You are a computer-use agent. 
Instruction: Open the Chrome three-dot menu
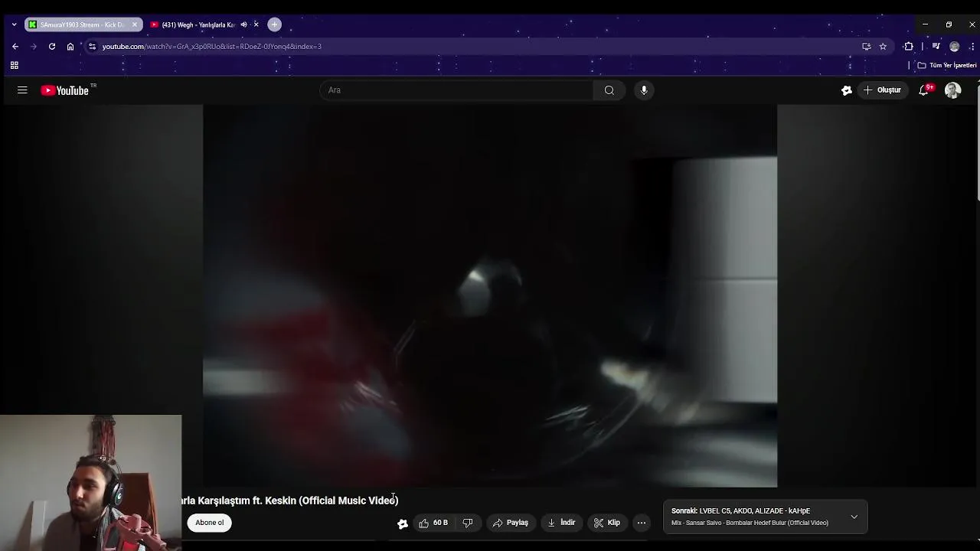(972, 47)
